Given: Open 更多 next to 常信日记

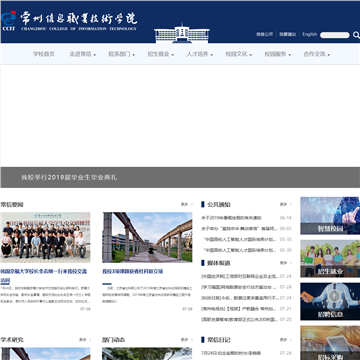Looking at the screenshot, I should pos(286,340).
